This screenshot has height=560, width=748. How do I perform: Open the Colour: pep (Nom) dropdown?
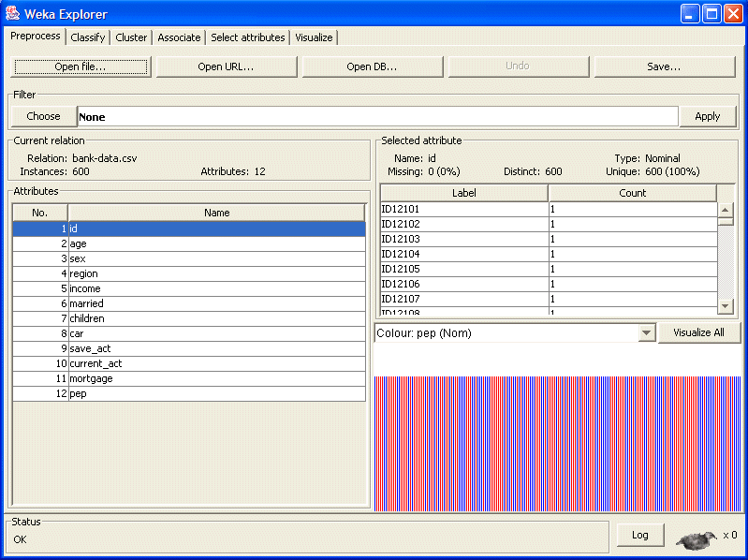click(645, 333)
